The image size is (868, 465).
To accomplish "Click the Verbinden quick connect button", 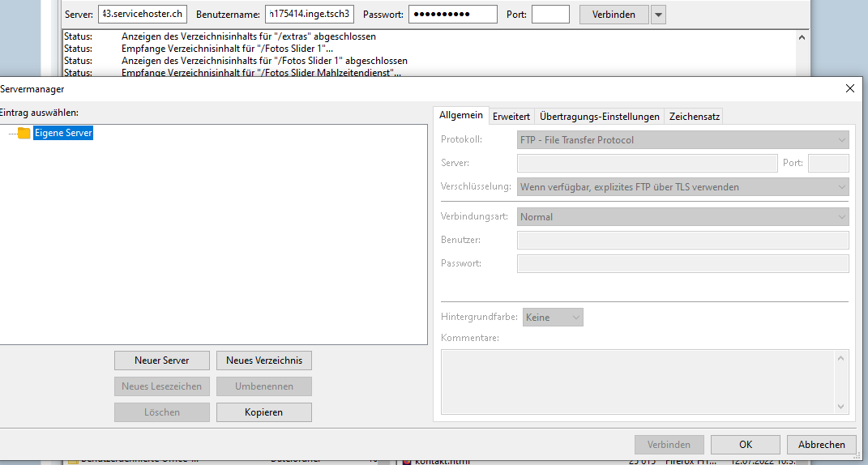I will [614, 15].
